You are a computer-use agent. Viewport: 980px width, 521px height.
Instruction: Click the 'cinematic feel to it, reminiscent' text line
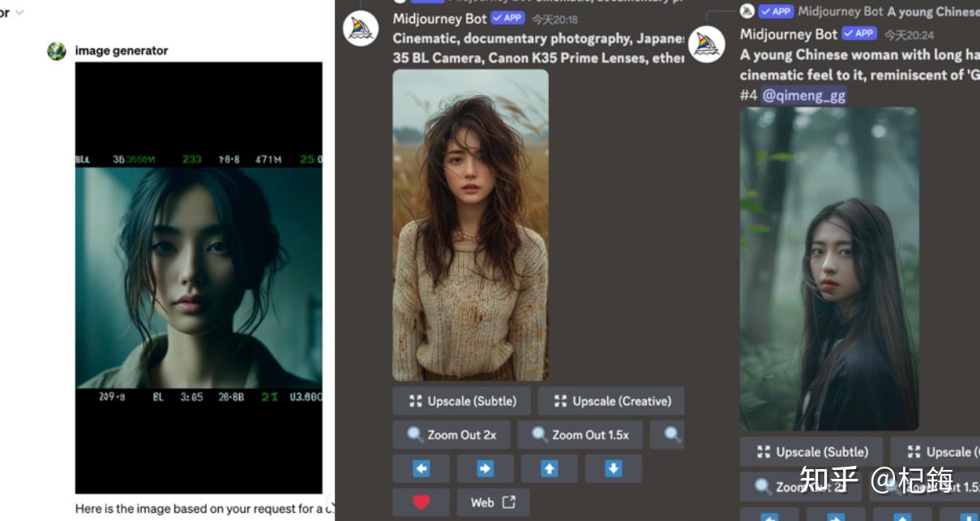click(x=859, y=75)
